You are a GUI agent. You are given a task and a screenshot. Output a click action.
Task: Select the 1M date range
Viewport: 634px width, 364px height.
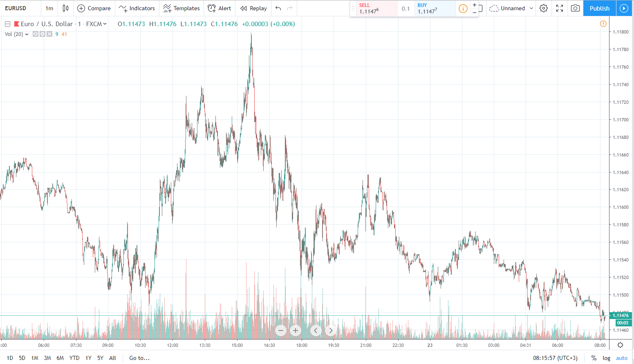pos(35,358)
